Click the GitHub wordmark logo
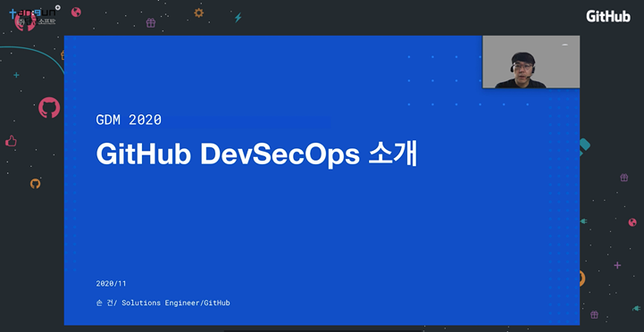644x332 pixels. coord(608,16)
